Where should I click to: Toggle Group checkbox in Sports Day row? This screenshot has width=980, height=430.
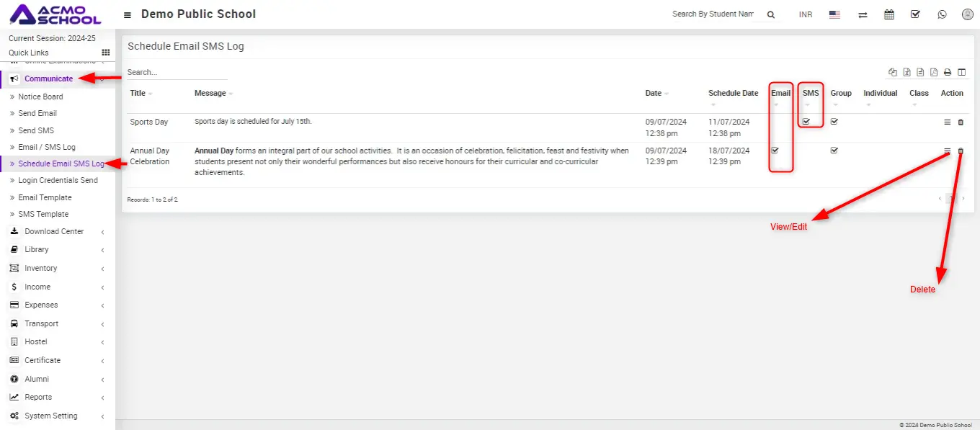coord(834,122)
